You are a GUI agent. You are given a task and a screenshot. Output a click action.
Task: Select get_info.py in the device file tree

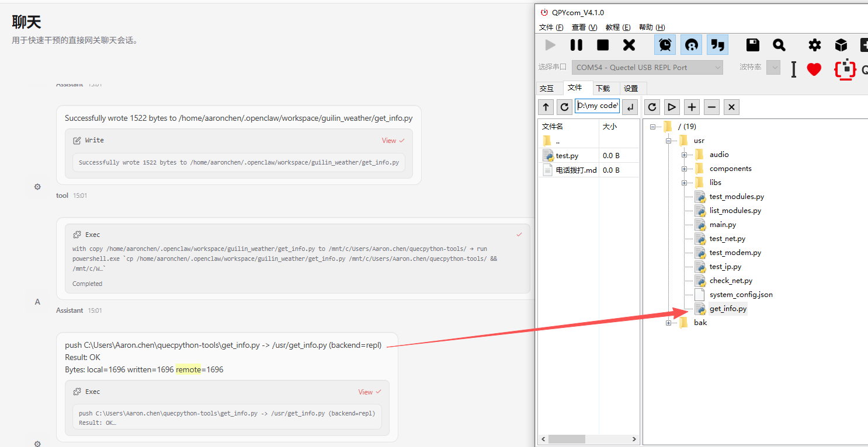coord(727,309)
